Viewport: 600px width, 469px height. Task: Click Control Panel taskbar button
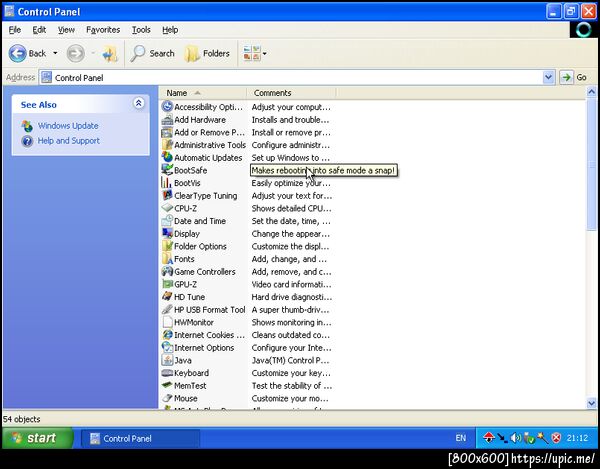[x=140, y=438]
